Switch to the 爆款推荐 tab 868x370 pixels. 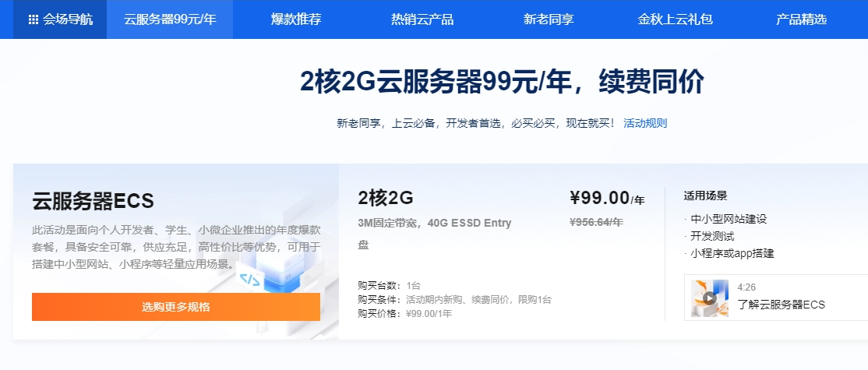pyautogui.click(x=296, y=19)
